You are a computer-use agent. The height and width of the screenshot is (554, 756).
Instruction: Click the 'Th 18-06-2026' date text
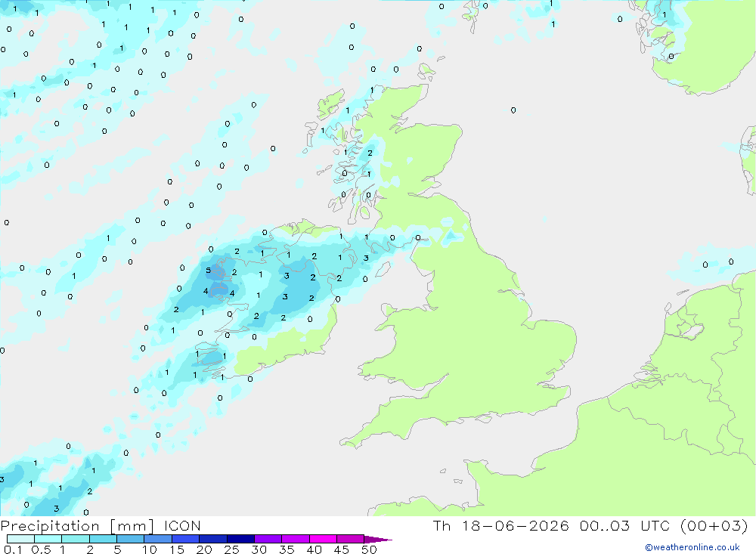click(x=501, y=526)
